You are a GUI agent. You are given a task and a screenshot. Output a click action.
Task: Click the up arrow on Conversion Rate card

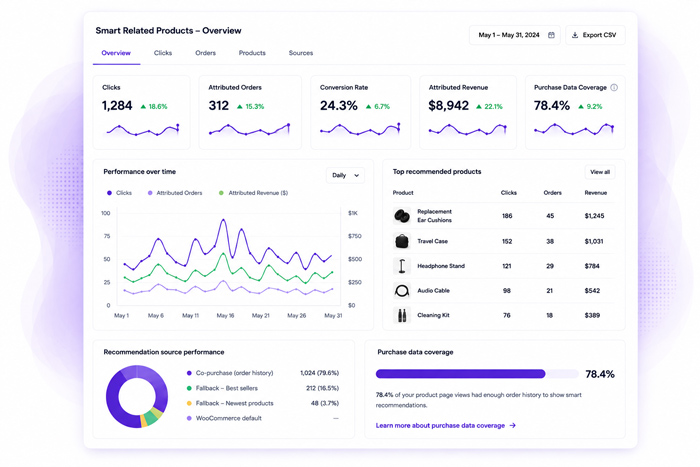pyautogui.click(x=369, y=107)
